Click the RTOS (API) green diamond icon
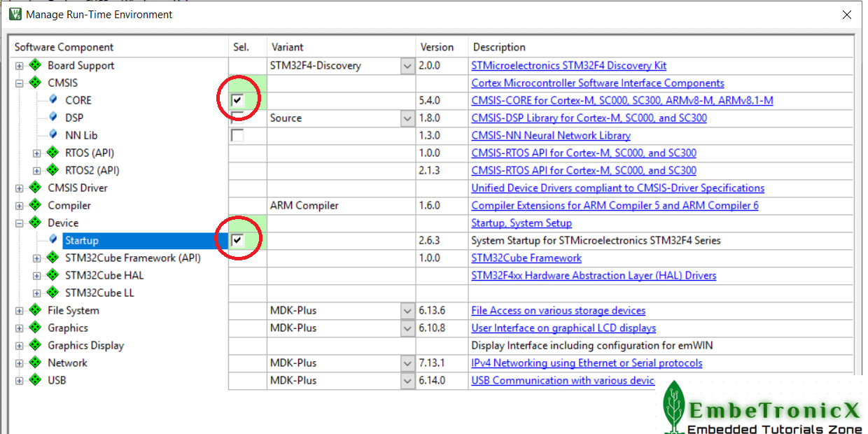The width and height of the screenshot is (868, 434). tap(53, 153)
